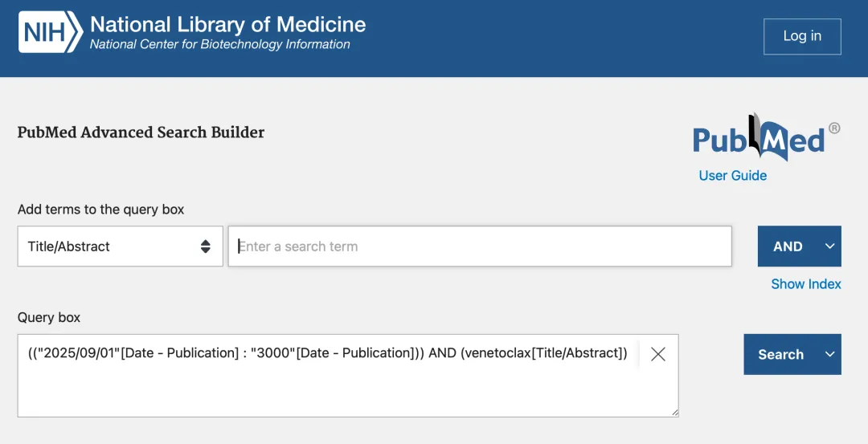Run the query with Search button
This screenshot has height=444, width=868.
pos(780,354)
